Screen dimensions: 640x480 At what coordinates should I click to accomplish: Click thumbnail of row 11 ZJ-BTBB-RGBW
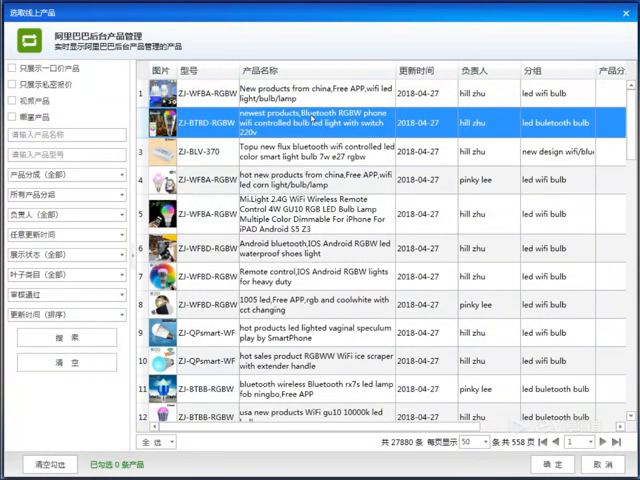pyautogui.click(x=162, y=389)
